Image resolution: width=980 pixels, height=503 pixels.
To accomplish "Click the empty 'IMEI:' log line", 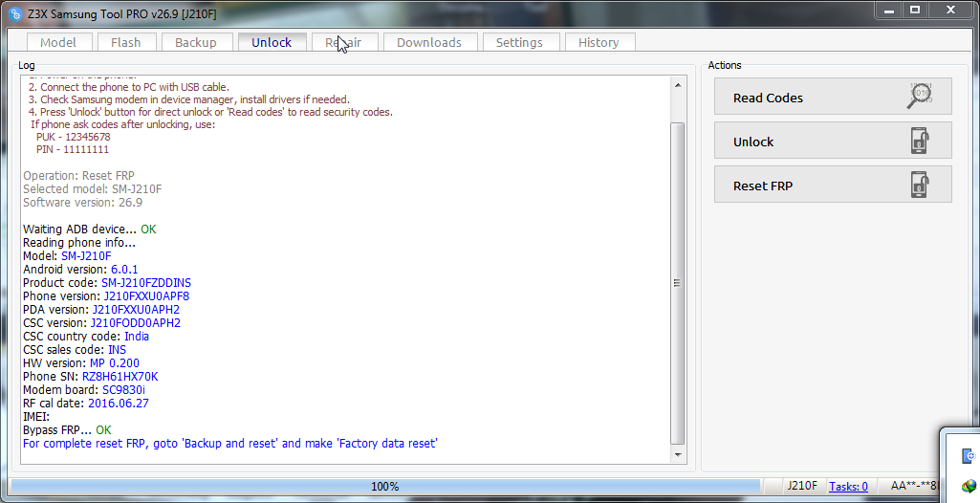I will coord(36,417).
